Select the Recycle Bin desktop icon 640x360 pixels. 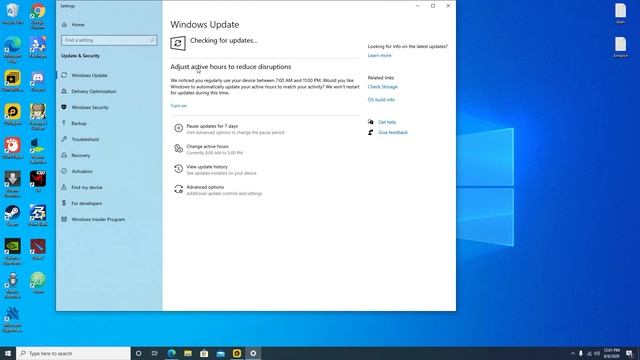click(x=13, y=13)
